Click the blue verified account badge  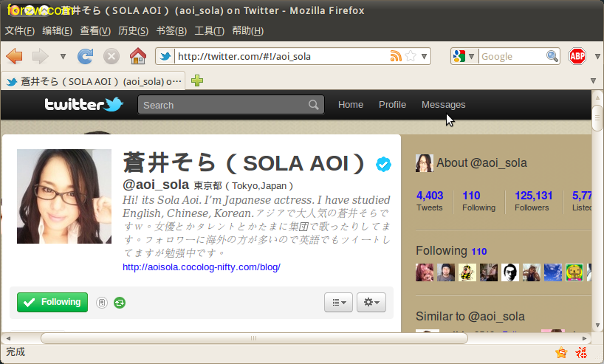(x=383, y=165)
